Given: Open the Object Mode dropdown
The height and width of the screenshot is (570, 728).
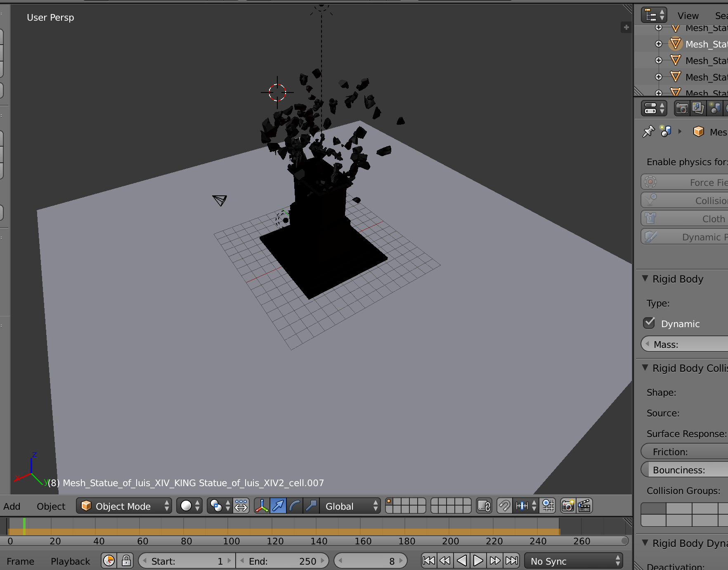Looking at the screenshot, I should (124, 506).
